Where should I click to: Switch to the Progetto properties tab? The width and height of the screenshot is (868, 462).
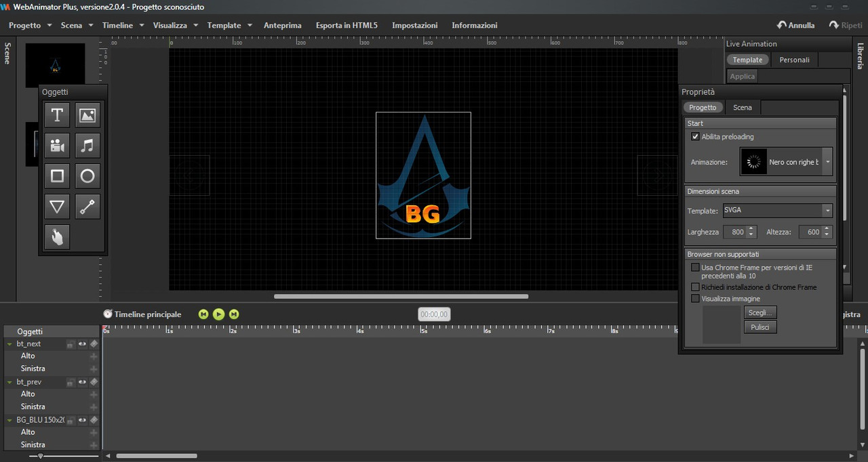(x=703, y=107)
